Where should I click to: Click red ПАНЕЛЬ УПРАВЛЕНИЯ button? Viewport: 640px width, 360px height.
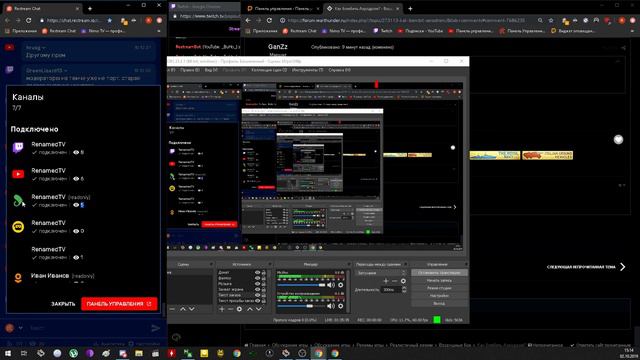119,304
